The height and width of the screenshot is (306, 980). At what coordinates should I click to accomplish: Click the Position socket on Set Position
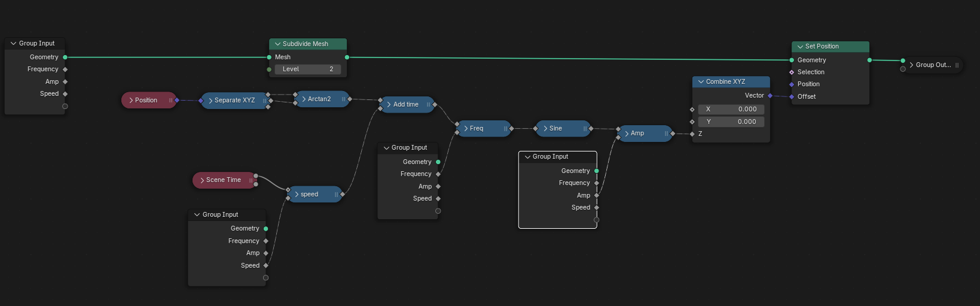[x=792, y=84]
